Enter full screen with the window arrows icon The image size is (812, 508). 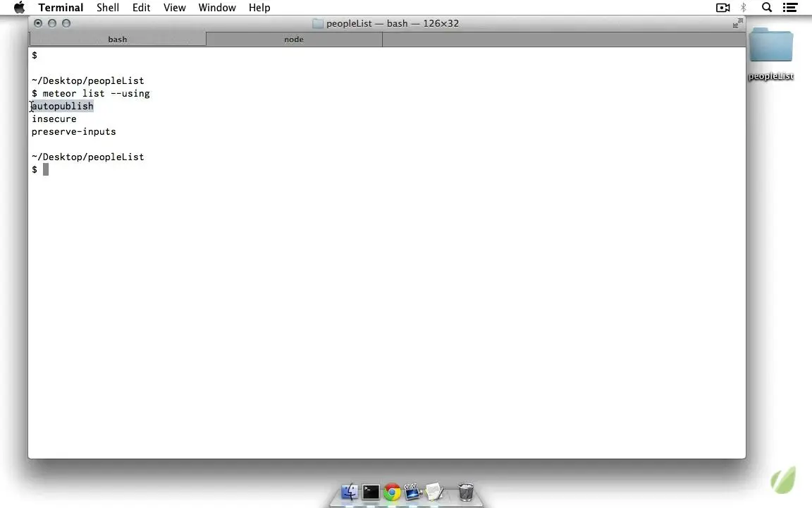738,23
